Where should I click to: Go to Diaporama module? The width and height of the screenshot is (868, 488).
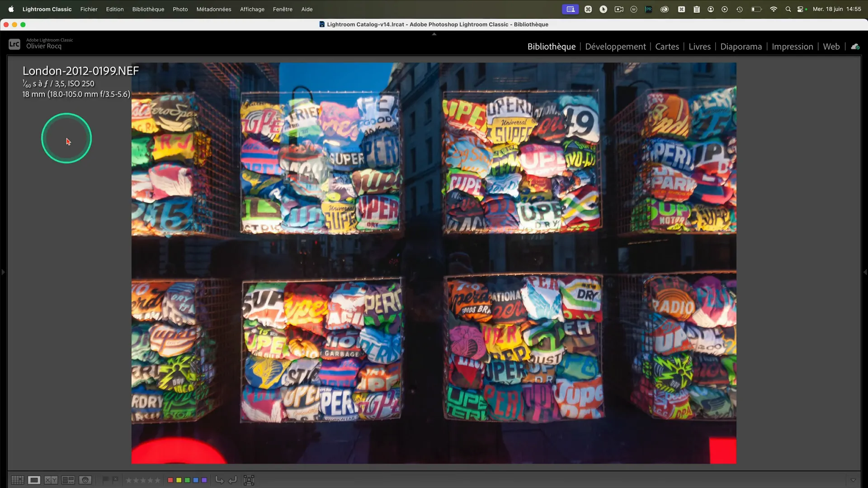click(x=741, y=47)
